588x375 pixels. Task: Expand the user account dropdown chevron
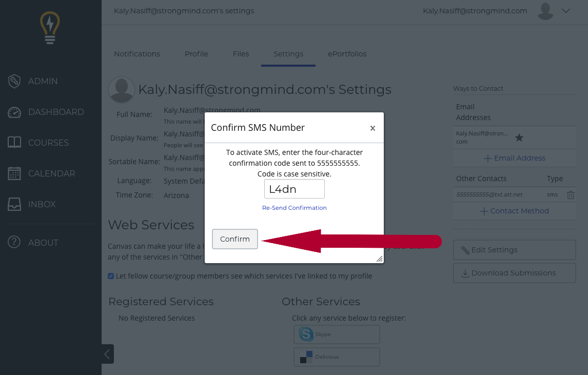[565, 11]
